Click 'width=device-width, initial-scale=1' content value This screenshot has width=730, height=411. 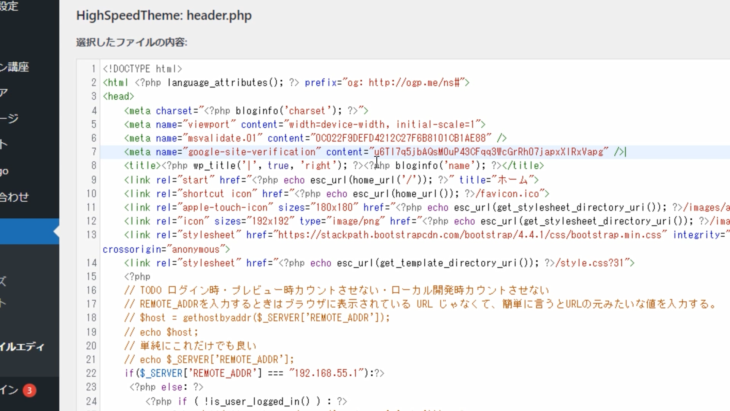point(384,124)
